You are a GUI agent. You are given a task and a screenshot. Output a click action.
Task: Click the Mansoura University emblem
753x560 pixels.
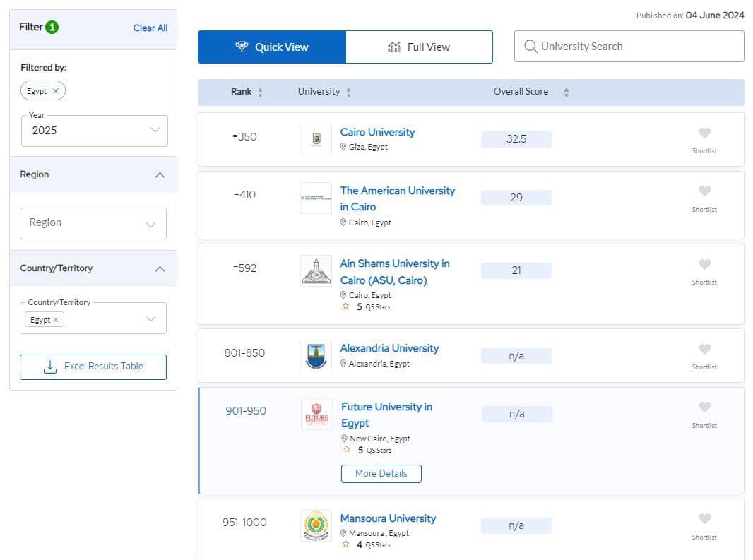(316, 525)
